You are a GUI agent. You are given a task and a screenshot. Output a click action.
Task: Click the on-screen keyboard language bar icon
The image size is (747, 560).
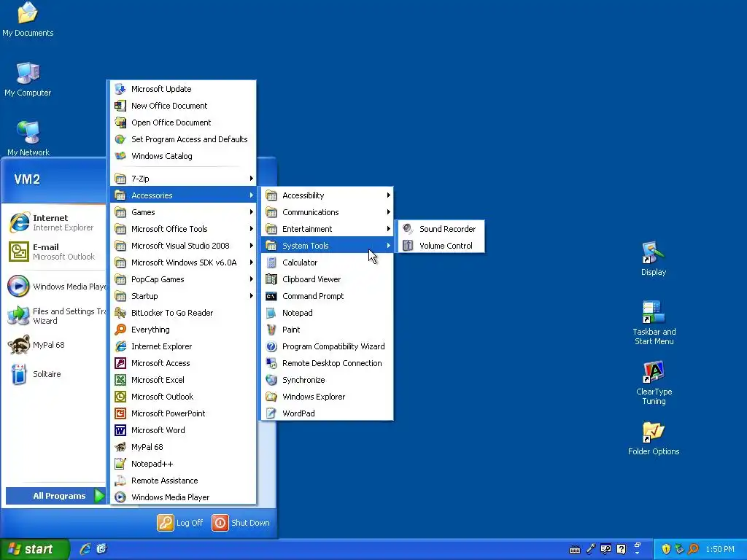point(575,550)
